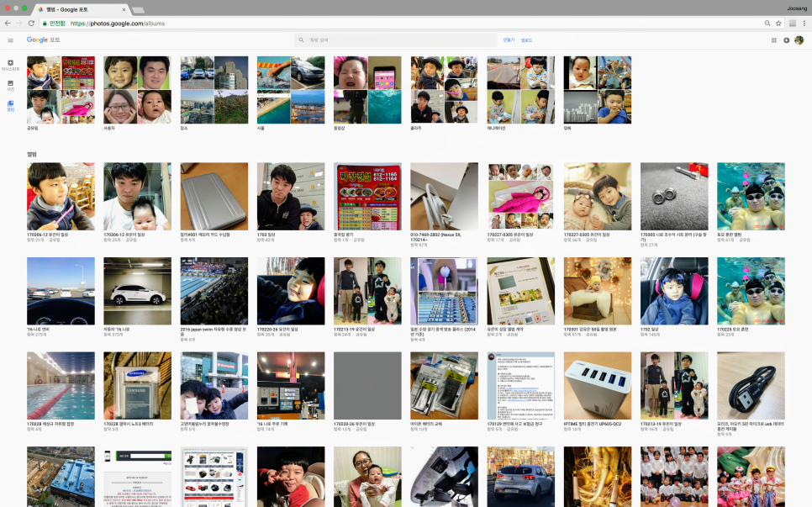Go to the Photos (사진) sidebar section

10,86
